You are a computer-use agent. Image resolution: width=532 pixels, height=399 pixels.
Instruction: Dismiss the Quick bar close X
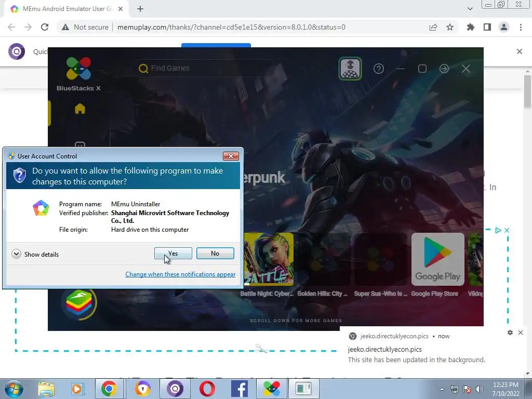(x=520, y=51)
